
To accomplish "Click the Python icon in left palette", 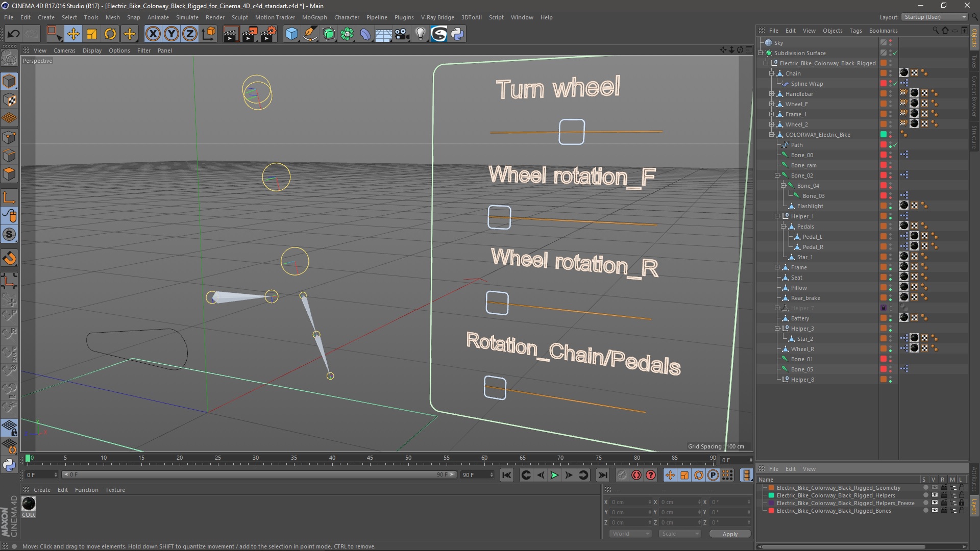I will coord(9,465).
